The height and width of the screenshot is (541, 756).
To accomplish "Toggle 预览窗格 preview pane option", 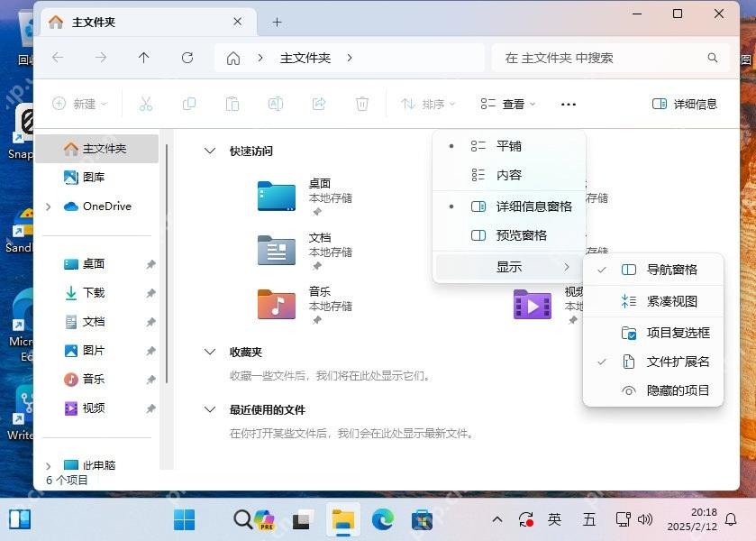I will [509, 235].
